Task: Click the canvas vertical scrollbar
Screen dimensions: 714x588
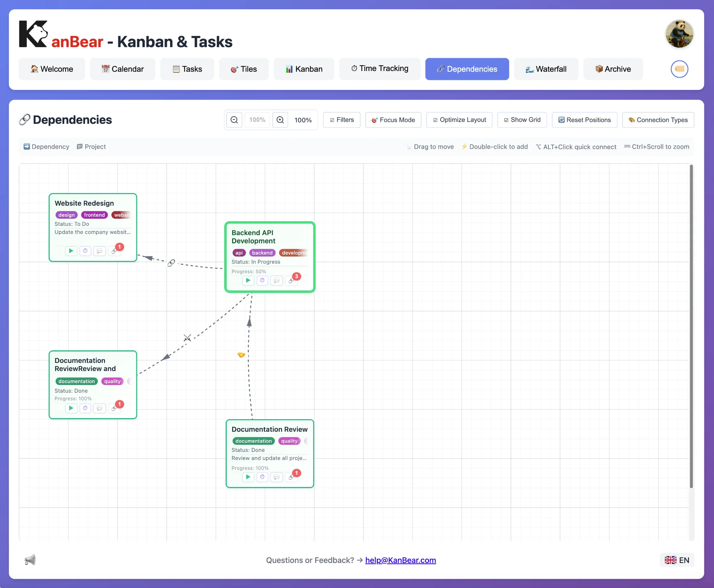Action: pos(691,326)
